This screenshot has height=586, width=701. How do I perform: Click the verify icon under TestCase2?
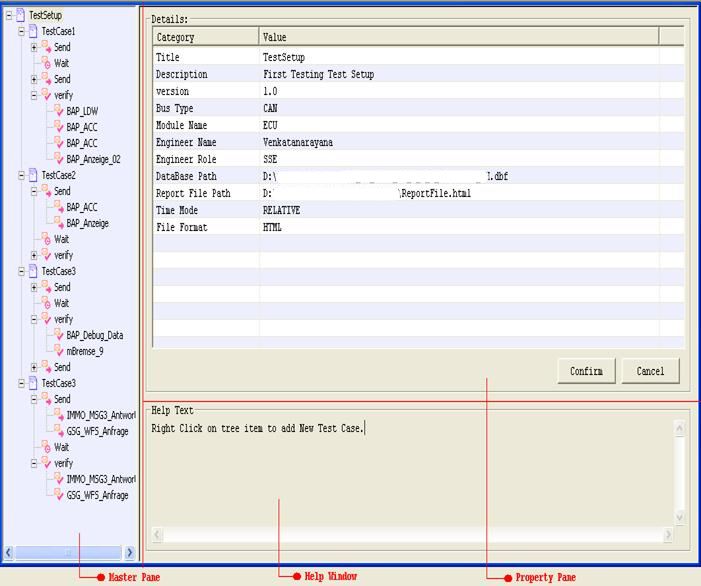46,255
